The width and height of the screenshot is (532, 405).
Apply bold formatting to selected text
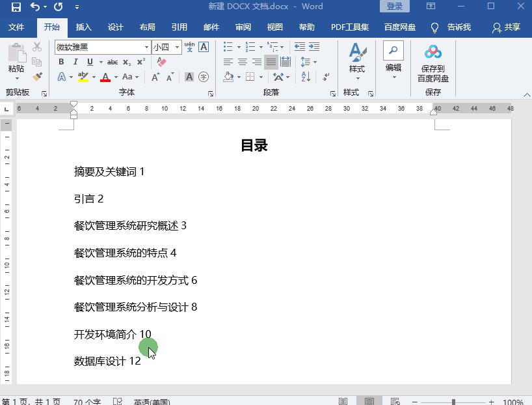(60, 61)
